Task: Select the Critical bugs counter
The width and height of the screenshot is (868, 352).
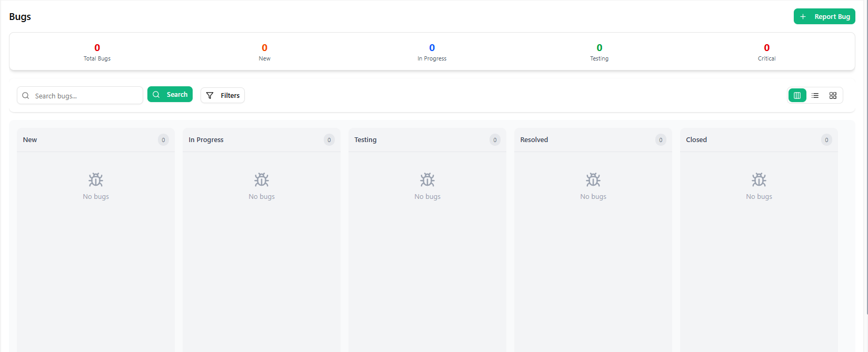Action: coord(766,52)
